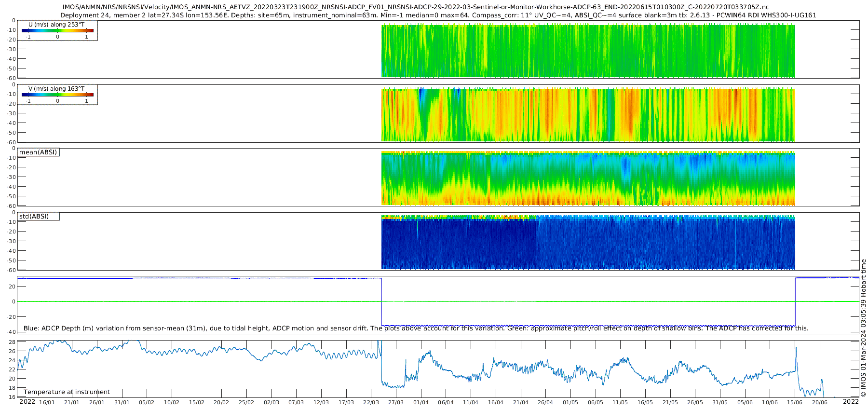Click the ADCP Depth variation caption text
This screenshot has height=410, width=868.
click(416, 328)
